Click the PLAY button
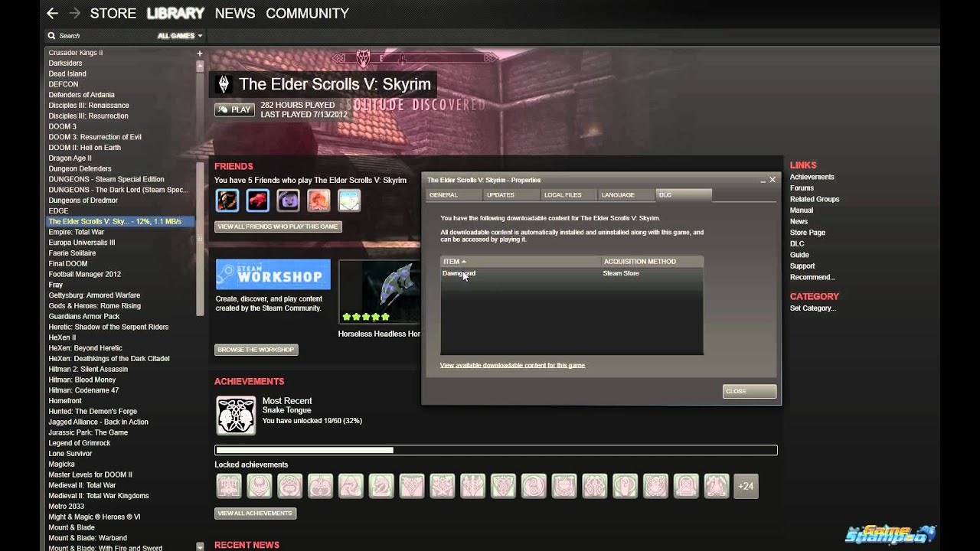The width and height of the screenshot is (980, 551). click(234, 109)
